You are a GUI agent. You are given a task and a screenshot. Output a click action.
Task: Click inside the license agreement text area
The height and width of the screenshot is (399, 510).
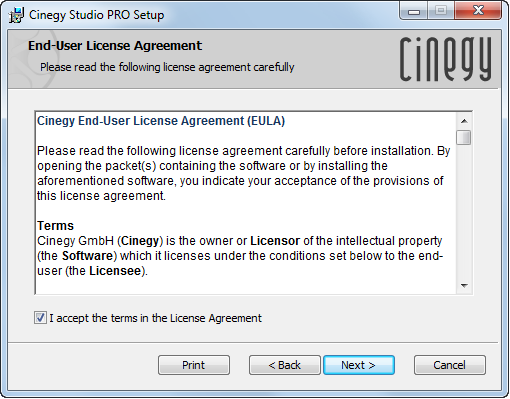click(246, 203)
